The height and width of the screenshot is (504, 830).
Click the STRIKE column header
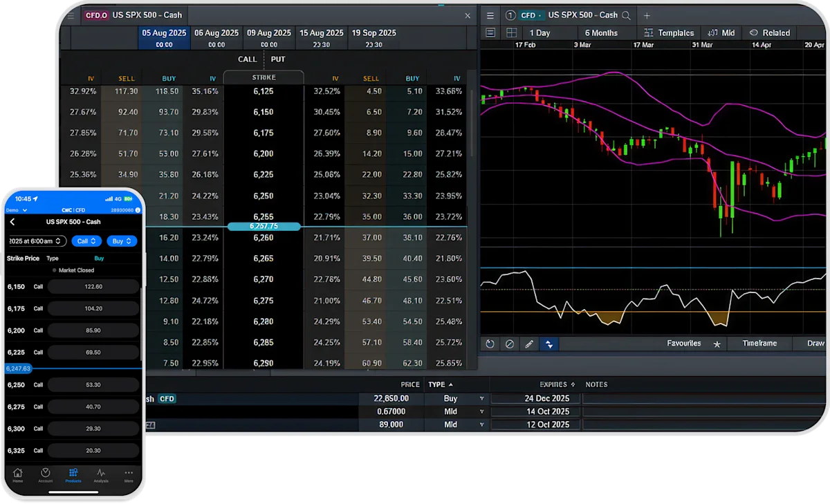coord(264,78)
